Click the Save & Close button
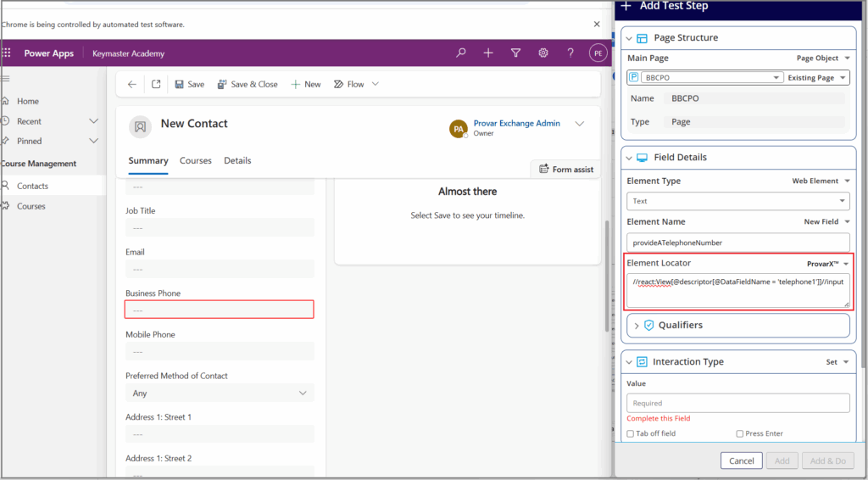This screenshot has width=868, height=480. 248,84
